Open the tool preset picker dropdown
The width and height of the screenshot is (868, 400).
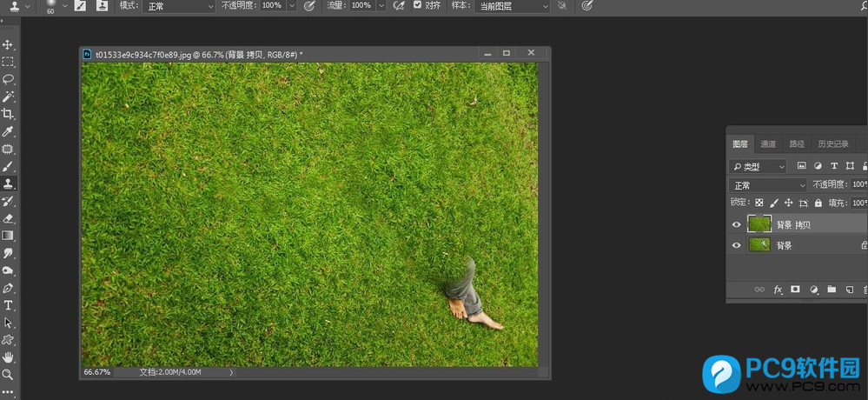pyautogui.click(x=27, y=5)
